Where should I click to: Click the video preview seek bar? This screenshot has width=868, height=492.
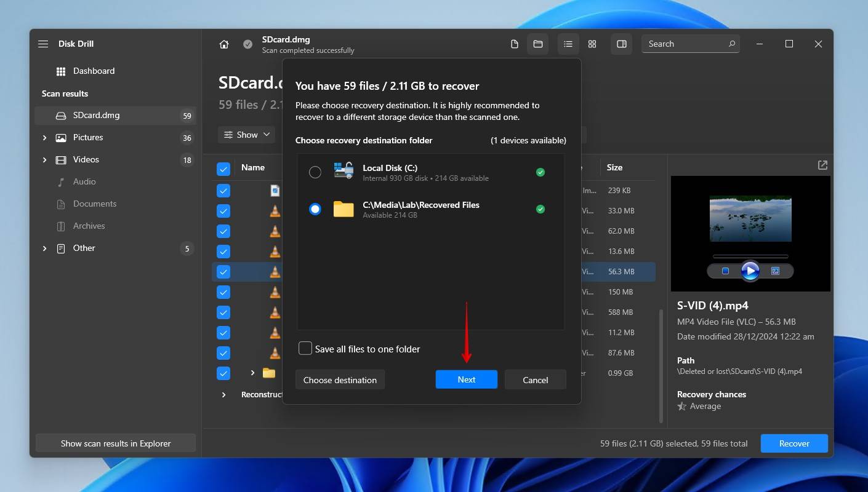[x=750, y=256]
